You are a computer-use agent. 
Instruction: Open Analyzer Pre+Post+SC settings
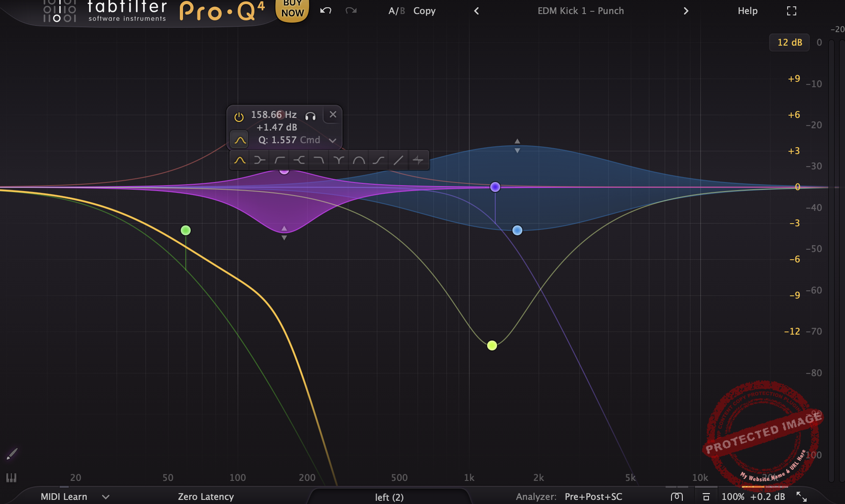click(x=569, y=497)
